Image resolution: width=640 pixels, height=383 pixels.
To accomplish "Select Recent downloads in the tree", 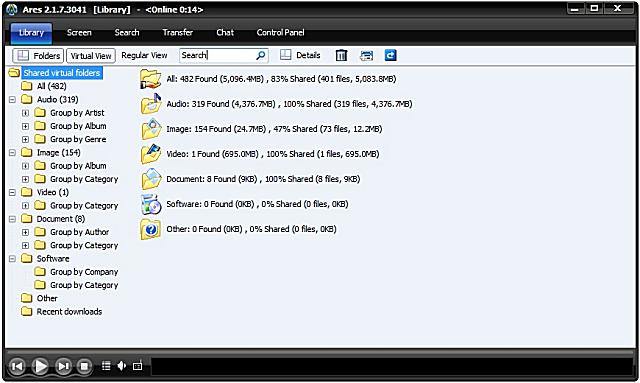I will coord(69,312).
